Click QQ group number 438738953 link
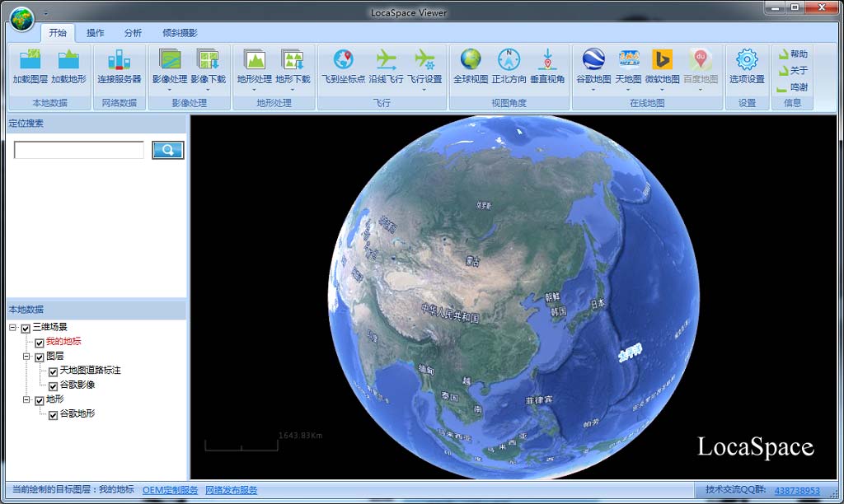 point(797,490)
